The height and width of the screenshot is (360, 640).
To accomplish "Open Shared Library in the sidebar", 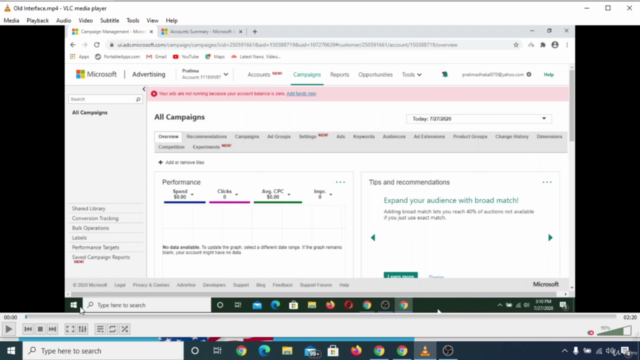I will pos(89,209).
